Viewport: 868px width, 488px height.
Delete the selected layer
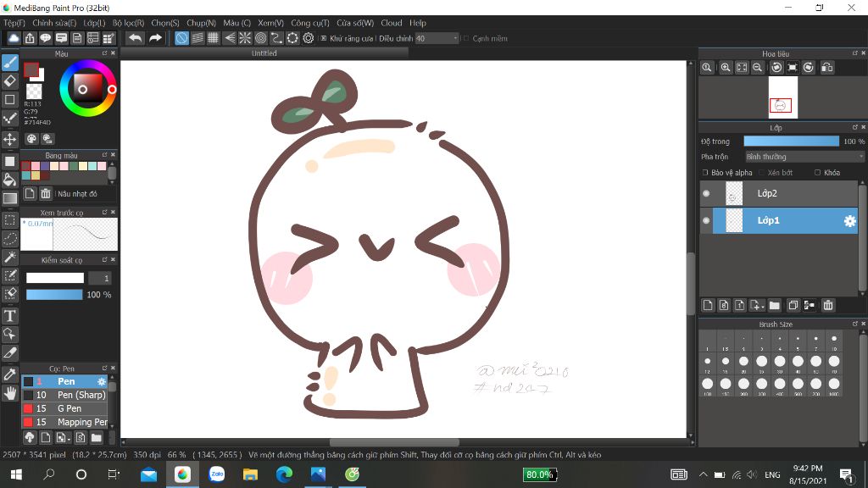tap(828, 305)
